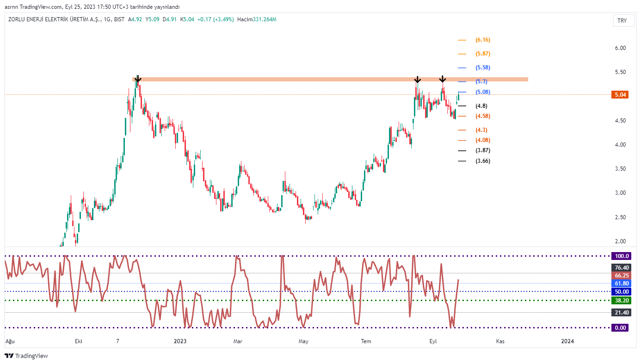Click the volume readout 'Hacim331.264M'
The width and height of the screenshot is (641, 364).
(257, 19)
